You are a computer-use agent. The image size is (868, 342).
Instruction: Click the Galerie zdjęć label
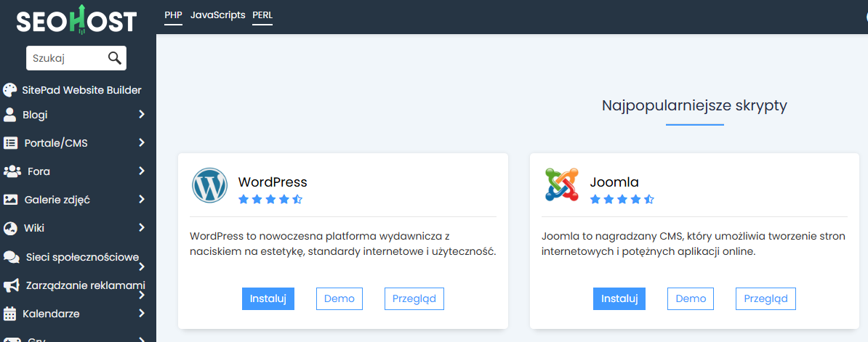57,200
